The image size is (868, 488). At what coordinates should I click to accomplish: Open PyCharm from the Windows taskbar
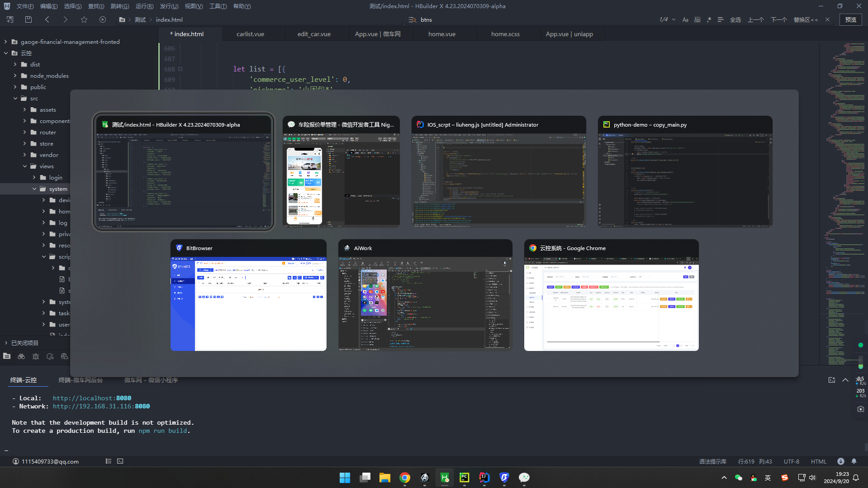click(465, 478)
